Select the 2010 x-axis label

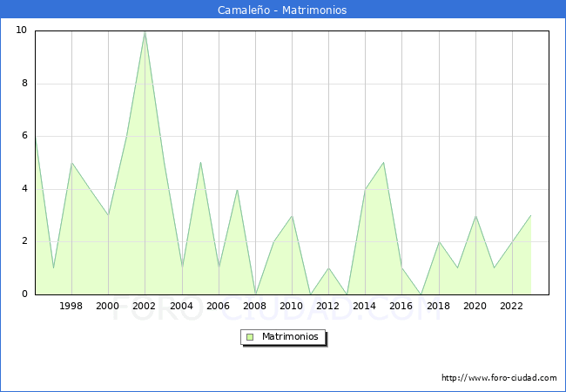[291, 306]
